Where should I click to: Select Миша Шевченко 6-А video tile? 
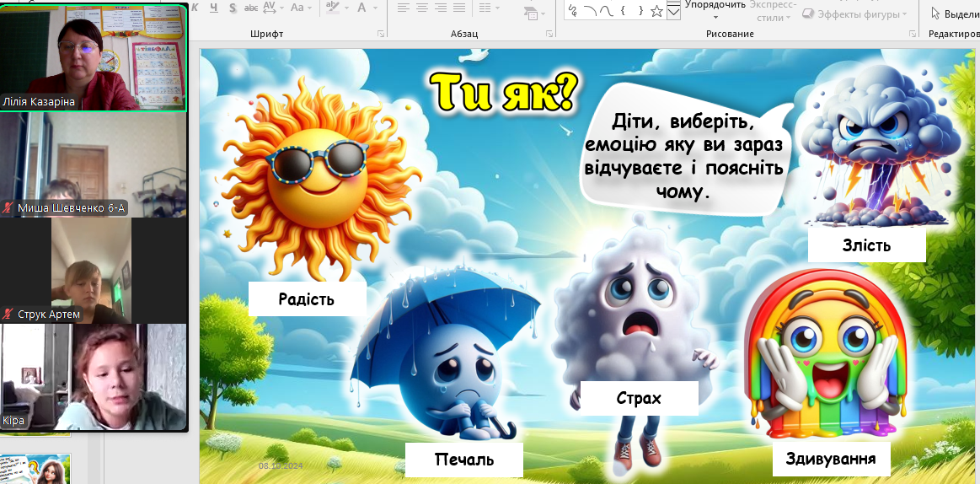tap(94, 165)
